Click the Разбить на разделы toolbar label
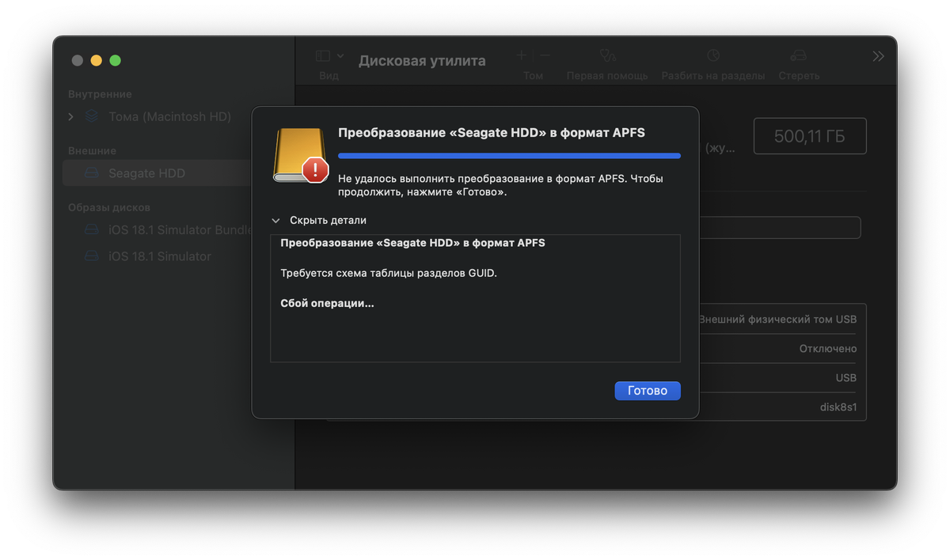950x560 pixels. pos(713,76)
